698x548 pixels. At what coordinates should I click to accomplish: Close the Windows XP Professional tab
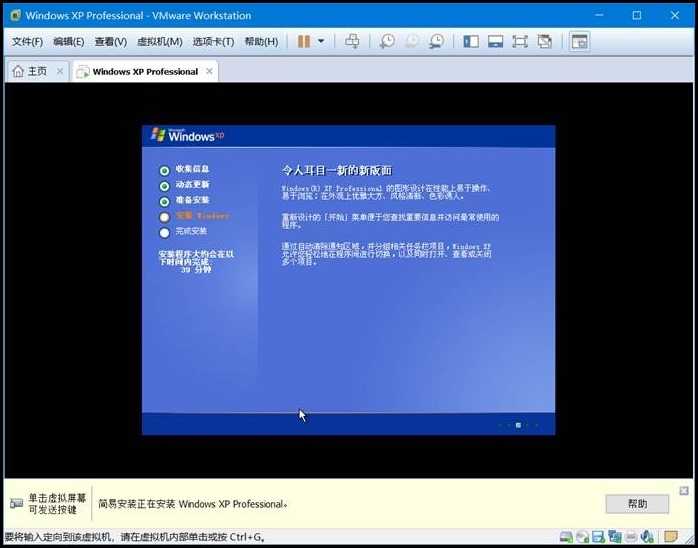[209, 71]
